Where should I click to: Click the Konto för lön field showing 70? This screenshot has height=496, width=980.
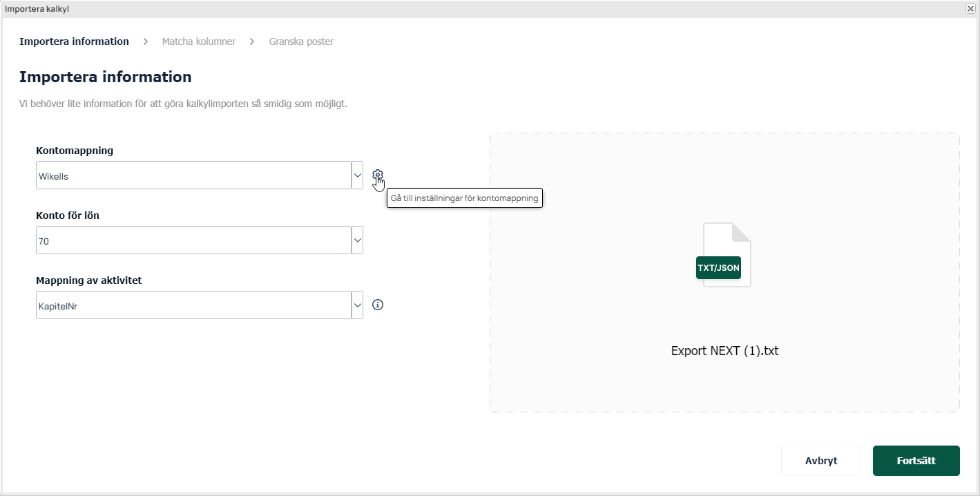coord(193,240)
